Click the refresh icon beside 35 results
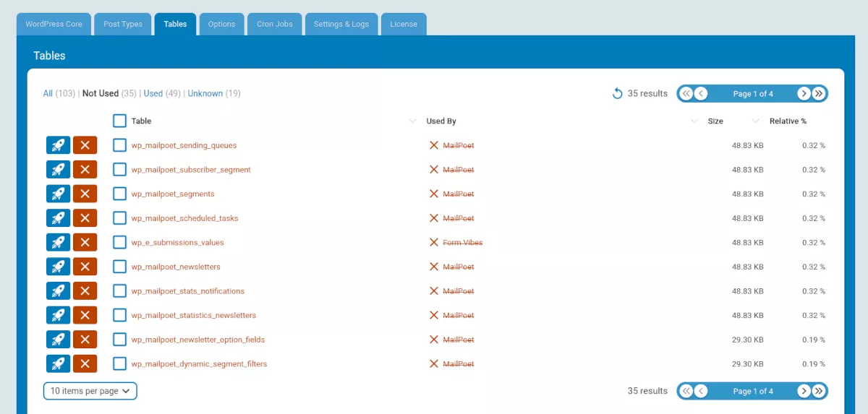Image resolution: width=868 pixels, height=414 pixels. 617,93
